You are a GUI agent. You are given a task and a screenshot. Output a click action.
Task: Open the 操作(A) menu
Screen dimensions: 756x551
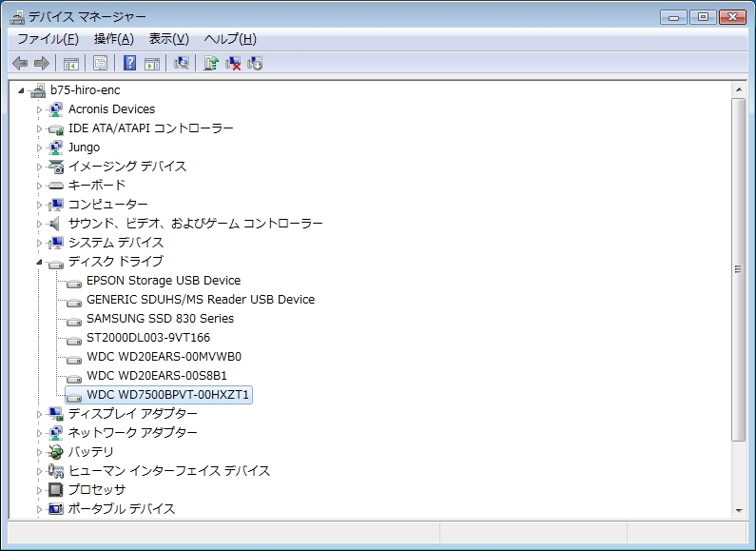click(114, 39)
